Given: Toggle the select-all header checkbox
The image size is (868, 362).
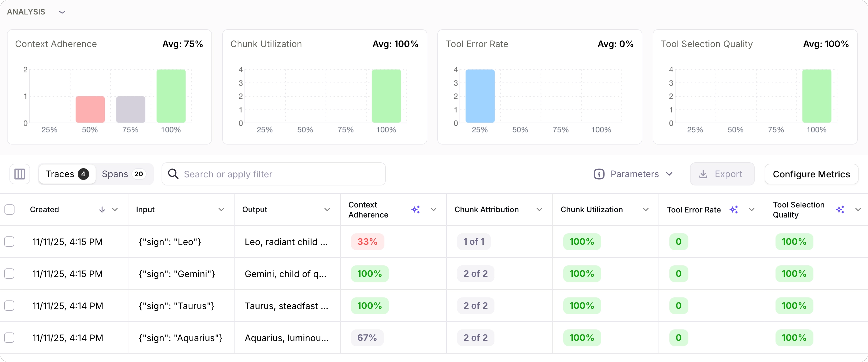Looking at the screenshot, I should 9,209.
